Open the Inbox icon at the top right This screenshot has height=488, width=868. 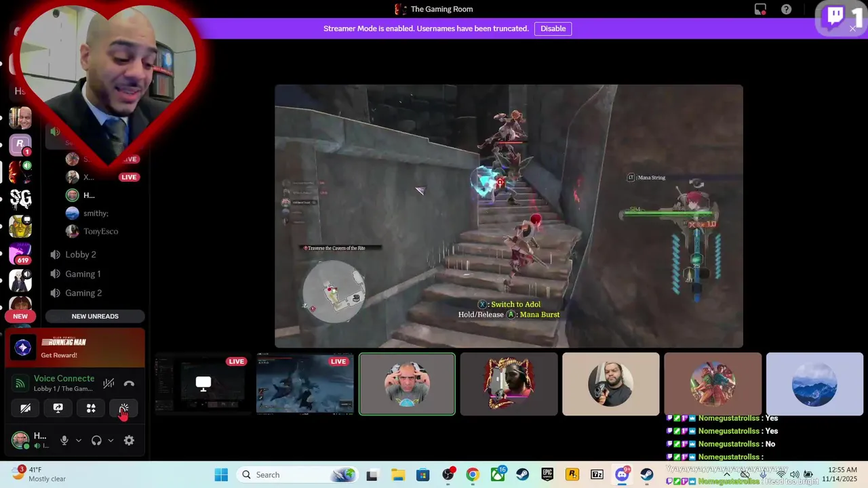760,9
